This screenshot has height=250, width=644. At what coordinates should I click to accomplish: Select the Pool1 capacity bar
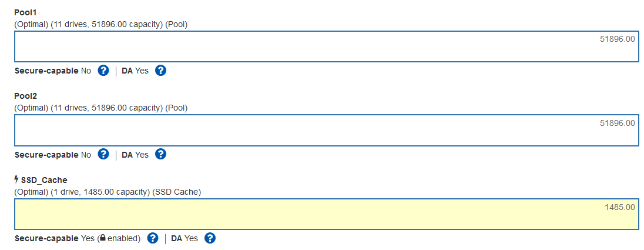tap(326, 46)
